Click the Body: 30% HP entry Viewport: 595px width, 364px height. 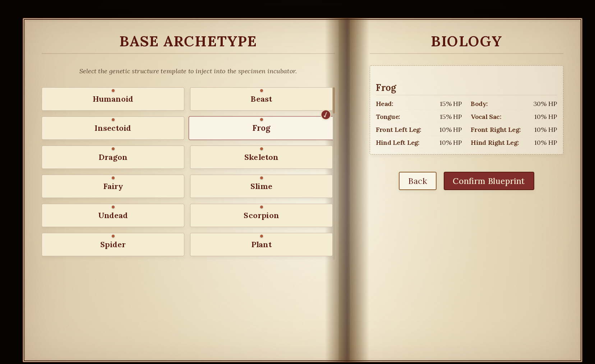click(x=514, y=104)
